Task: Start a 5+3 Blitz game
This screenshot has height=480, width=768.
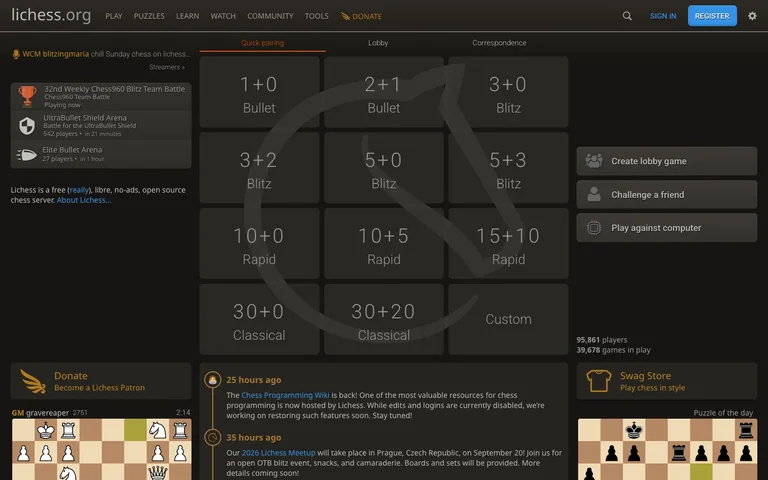Action: [508, 168]
